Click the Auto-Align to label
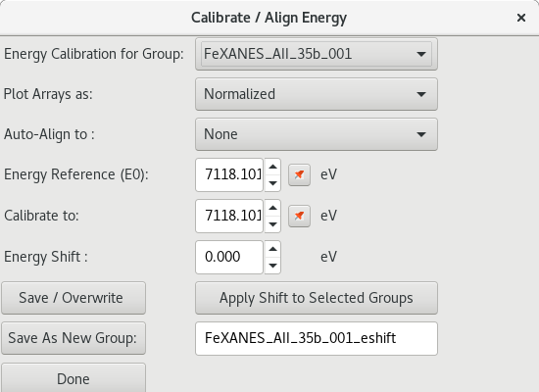The height and width of the screenshot is (392, 539). (x=49, y=134)
